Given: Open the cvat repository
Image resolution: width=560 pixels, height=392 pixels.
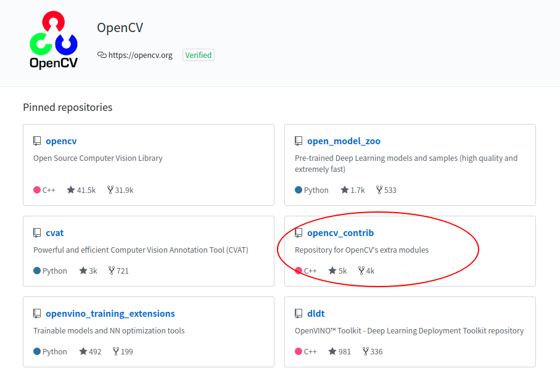Looking at the screenshot, I should click(55, 233).
